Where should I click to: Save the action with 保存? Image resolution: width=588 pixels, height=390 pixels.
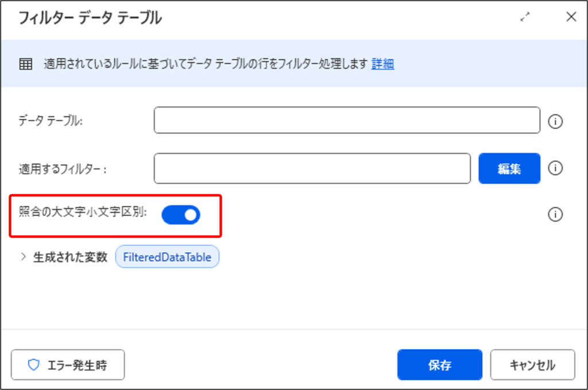click(x=440, y=365)
